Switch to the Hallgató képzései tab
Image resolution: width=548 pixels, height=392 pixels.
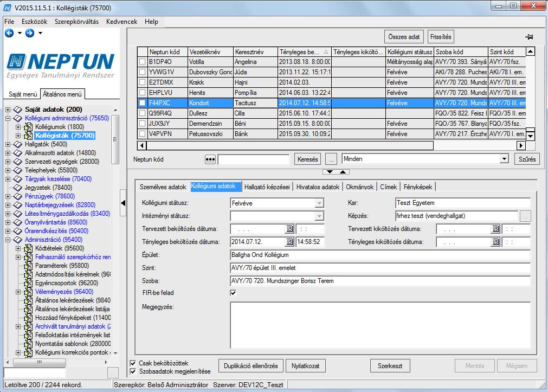click(267, 187)
